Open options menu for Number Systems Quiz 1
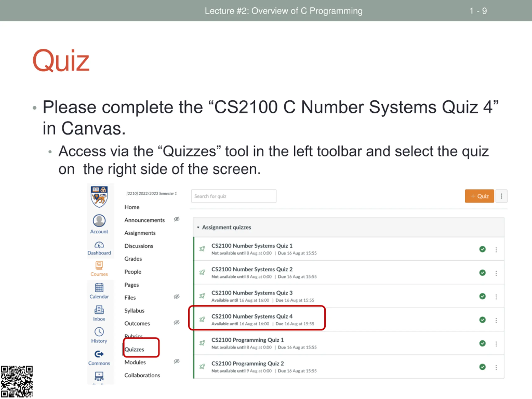The height and width of the screenshot is (399, 532). [496, 250]
